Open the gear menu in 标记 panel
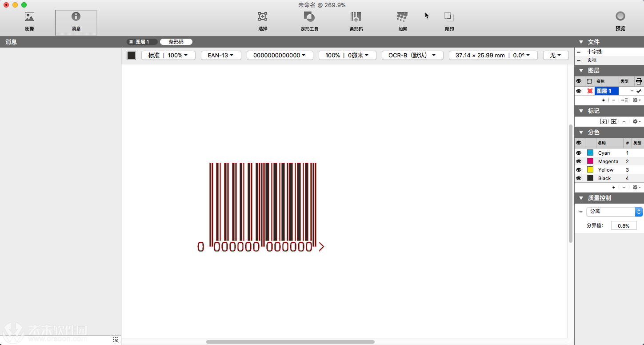 [x=637, y=121]
